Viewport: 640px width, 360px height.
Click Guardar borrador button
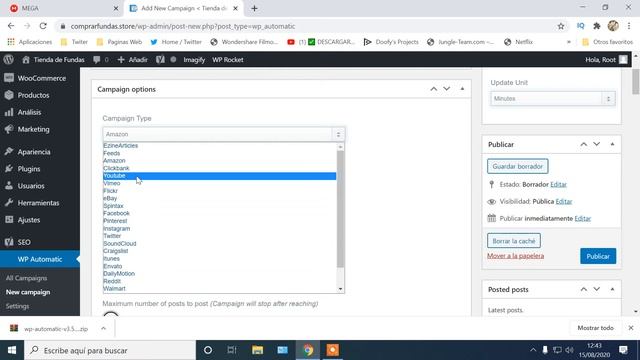point(518,167)
